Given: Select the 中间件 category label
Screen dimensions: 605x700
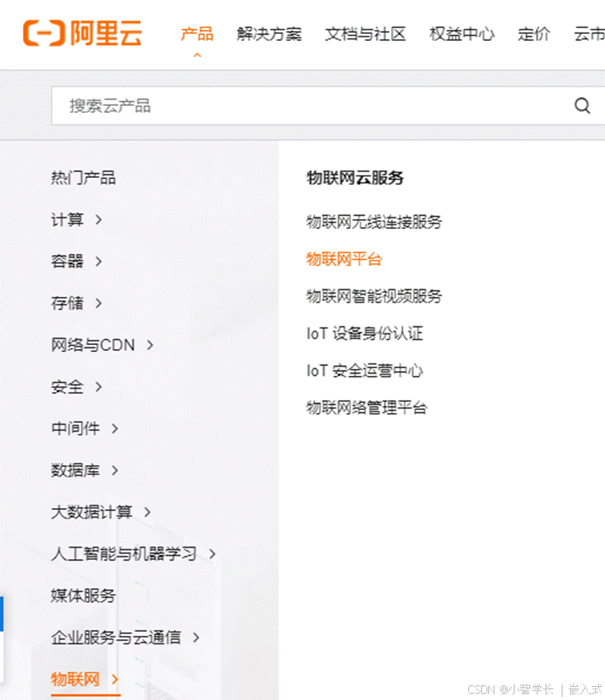Looking at the screenshot, I should 75,429.
